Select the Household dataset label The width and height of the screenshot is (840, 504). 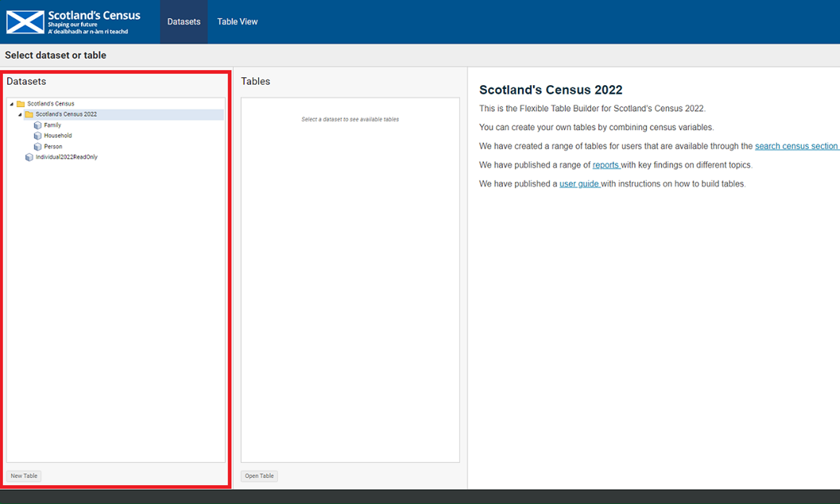pos(58,136)
